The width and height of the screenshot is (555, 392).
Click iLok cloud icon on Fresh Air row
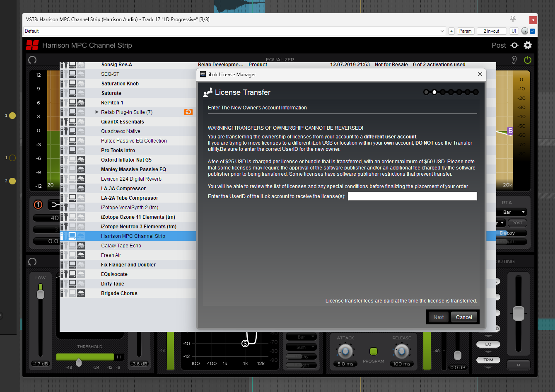coord(81,255)
